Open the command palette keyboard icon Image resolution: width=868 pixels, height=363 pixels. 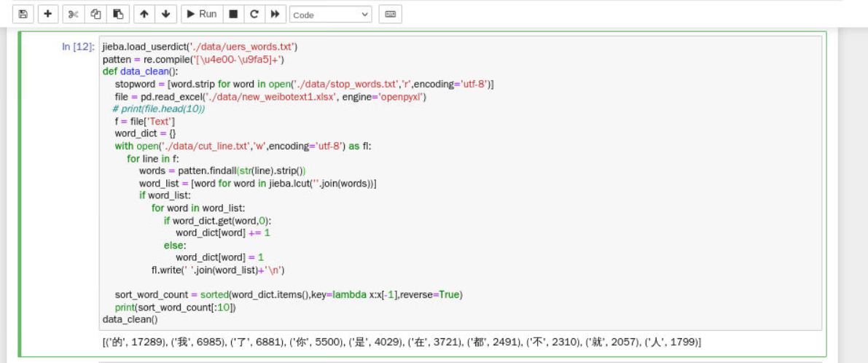tap(390, 15)
